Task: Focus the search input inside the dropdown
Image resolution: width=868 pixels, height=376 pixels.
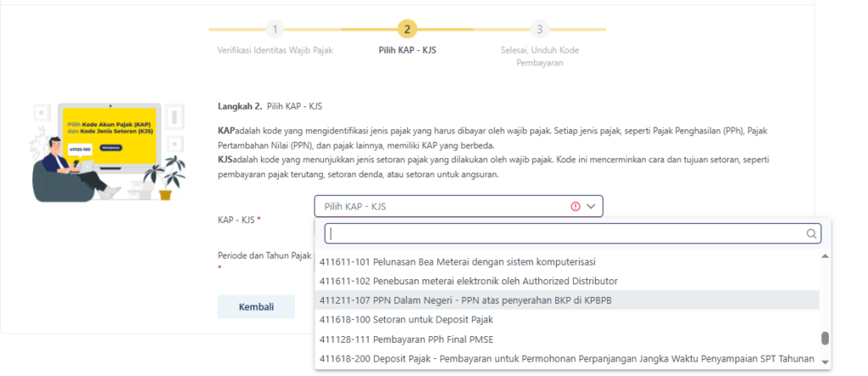Action: pyautogui.click(x=564, y=233)
